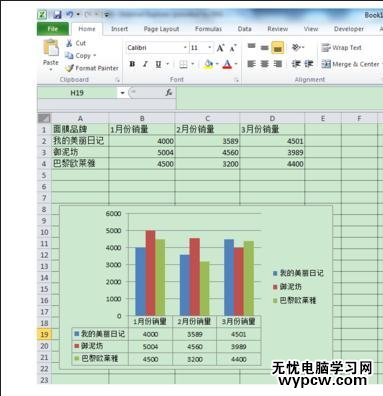This screenshot has height=396, width=383.
Task: Click the red legend swatch for 御泥坊
Action: click(x=275, y=287)
